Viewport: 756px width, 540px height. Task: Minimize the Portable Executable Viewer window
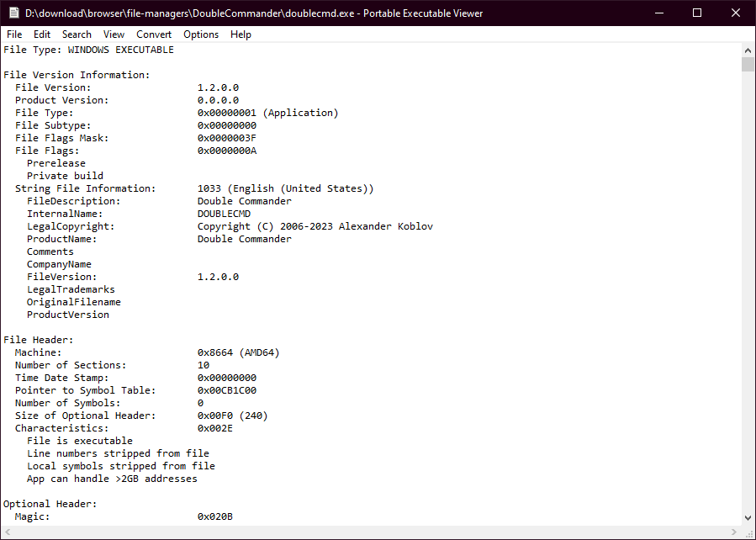pyautogui.click(x=658, y=13)
